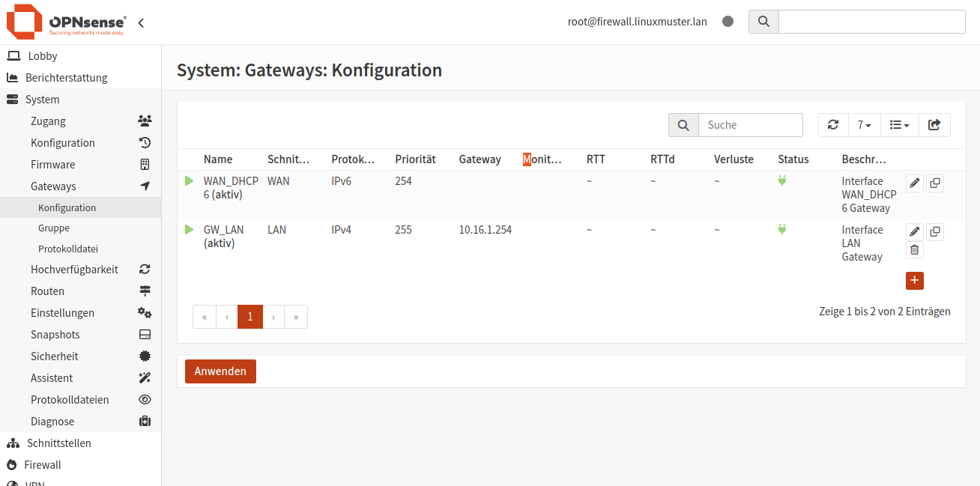Open the Gruppe submenu under Gateways
The height and width of the screenshot is (486, 980).
54,228
